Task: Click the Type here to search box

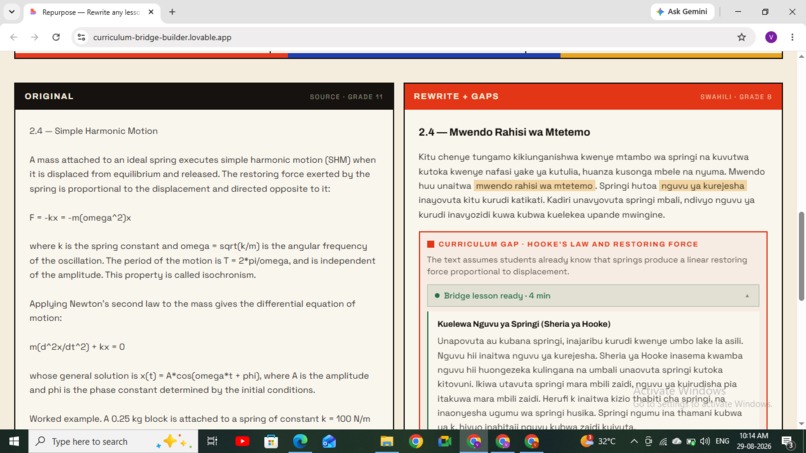Action: pos(113,441)
